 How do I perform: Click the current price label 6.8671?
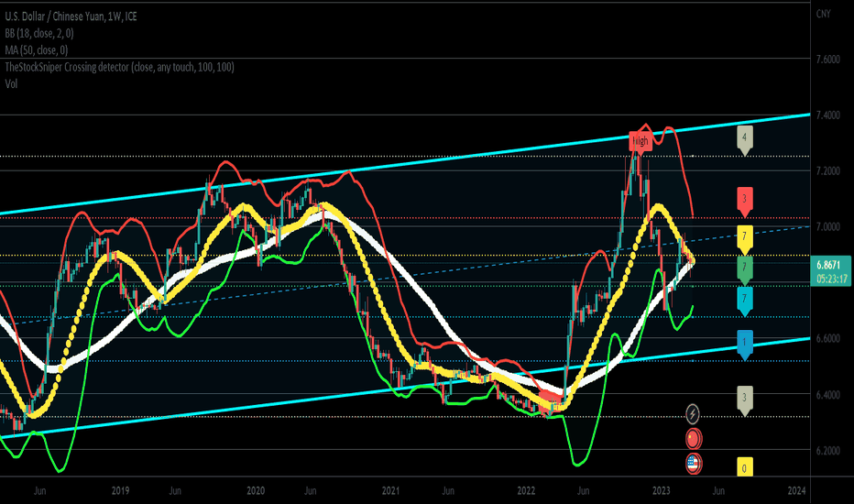point(828,265)
